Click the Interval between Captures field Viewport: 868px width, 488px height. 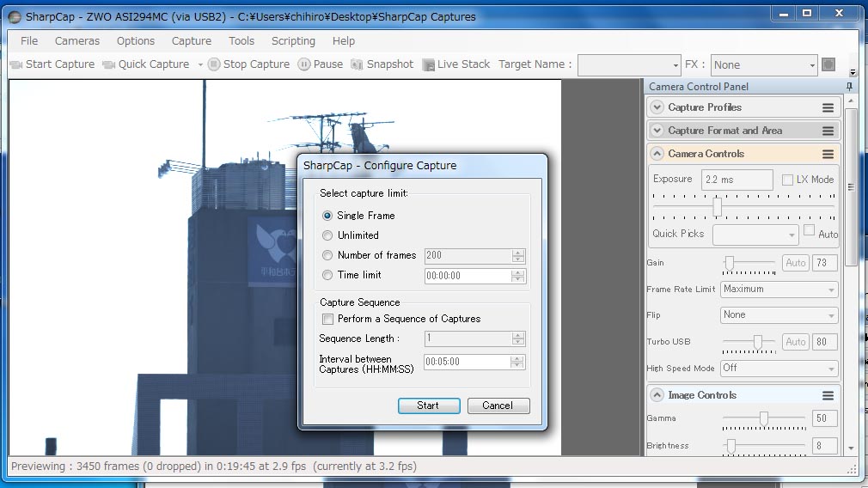click(468, 362)
